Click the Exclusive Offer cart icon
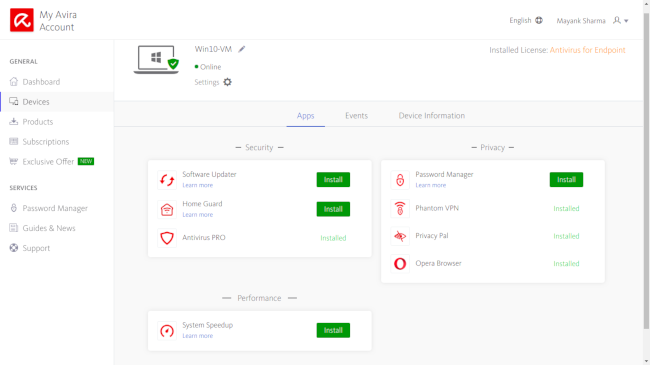 14,161
